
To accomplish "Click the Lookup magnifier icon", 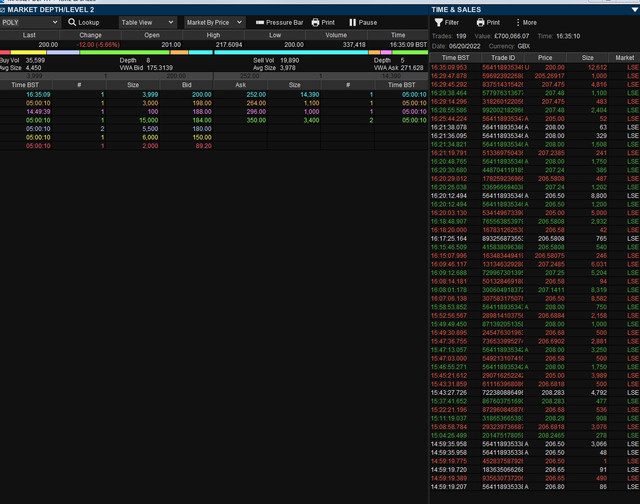I will pos(72,22).
